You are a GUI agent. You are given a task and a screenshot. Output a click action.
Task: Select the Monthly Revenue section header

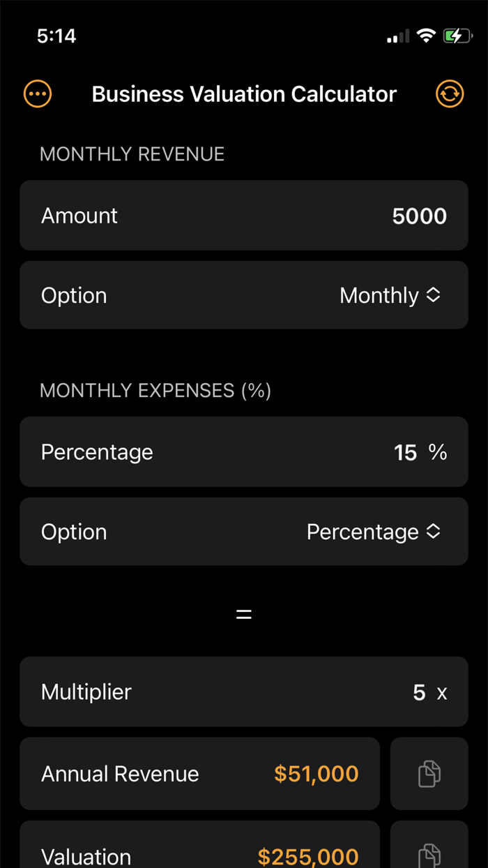pyautogui.click(x=132, y=154)
